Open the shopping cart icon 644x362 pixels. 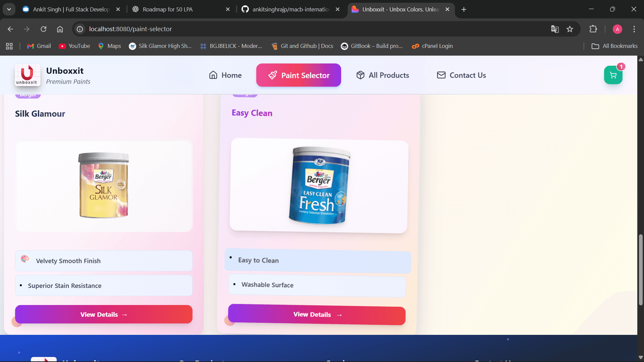coord(613,75)
